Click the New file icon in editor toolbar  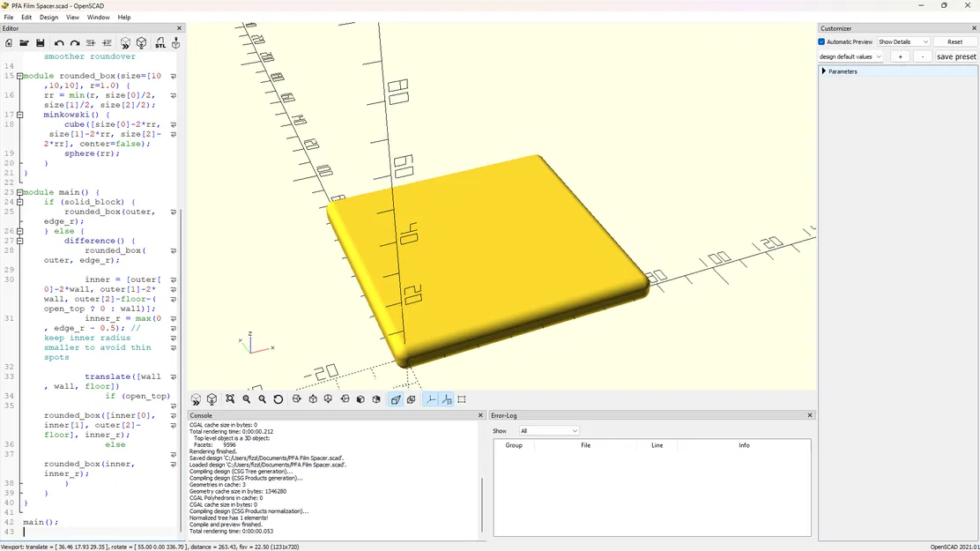[9, 42]
